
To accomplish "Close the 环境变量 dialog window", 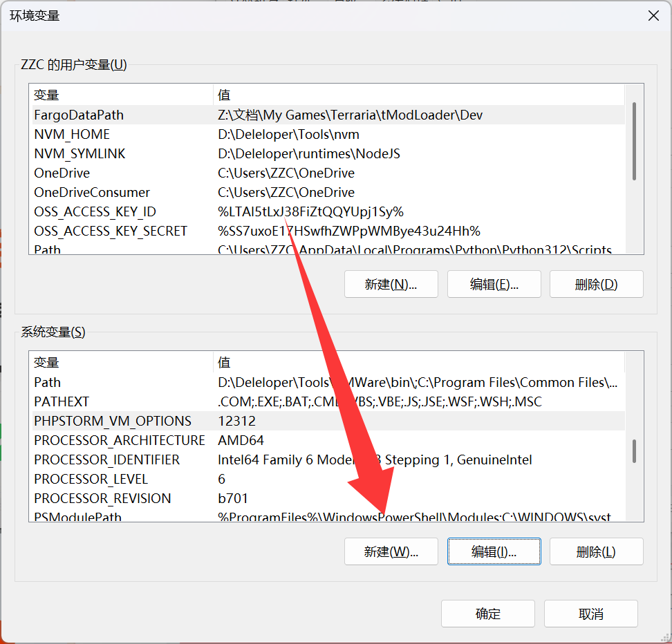I will 653,16.
